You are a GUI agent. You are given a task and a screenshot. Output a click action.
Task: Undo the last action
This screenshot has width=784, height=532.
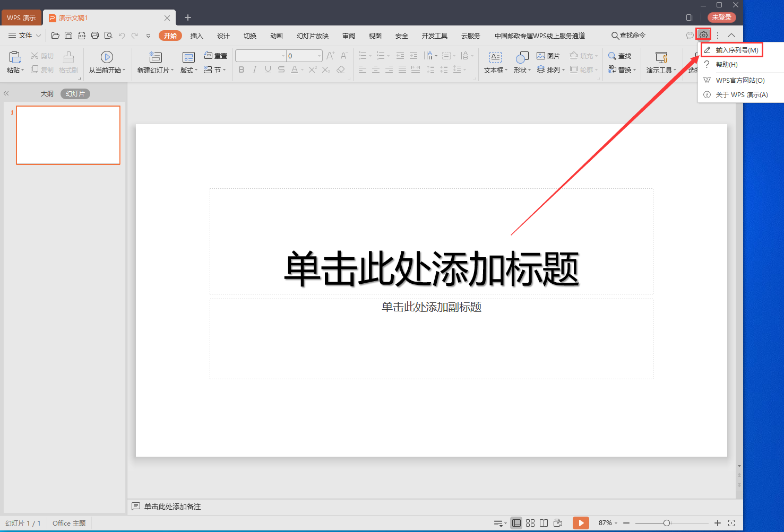point(122,36)
